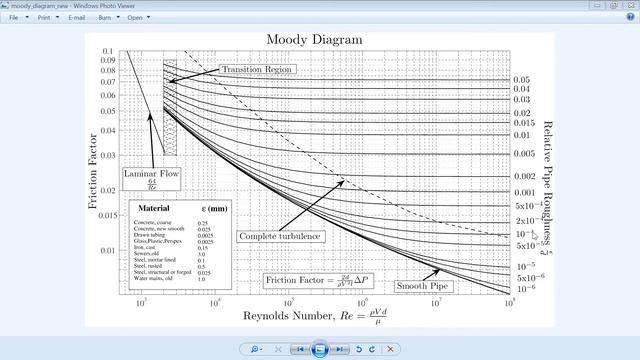
Task: Click the Friction Factor formula box
Action: pos(318,280)
